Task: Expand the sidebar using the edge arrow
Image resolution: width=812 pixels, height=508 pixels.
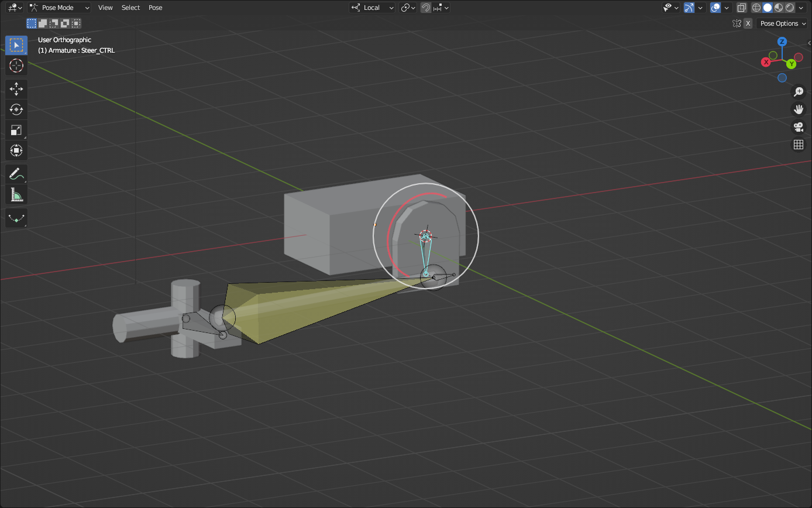Action: click(x=809, y=43)
